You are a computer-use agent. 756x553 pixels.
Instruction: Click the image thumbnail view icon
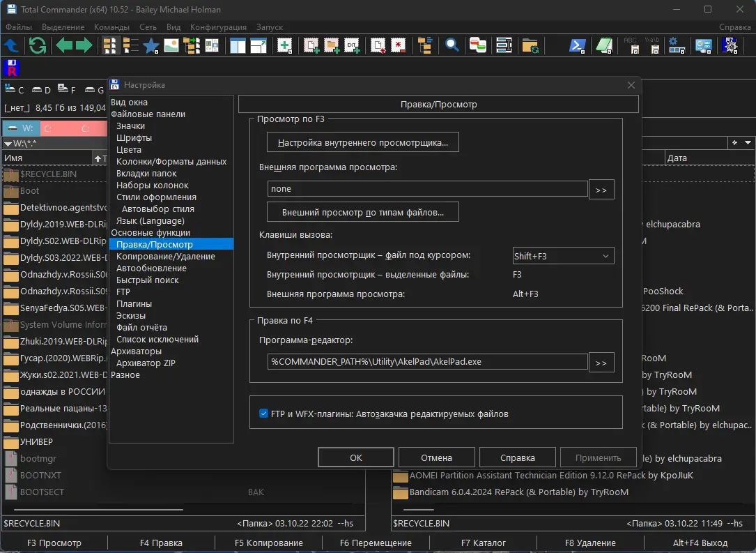tap(171, 46)
